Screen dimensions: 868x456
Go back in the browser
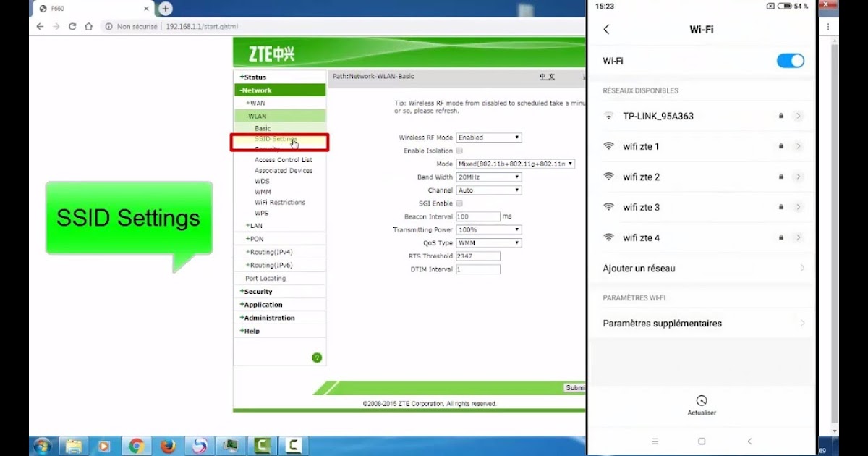(41, 26)
